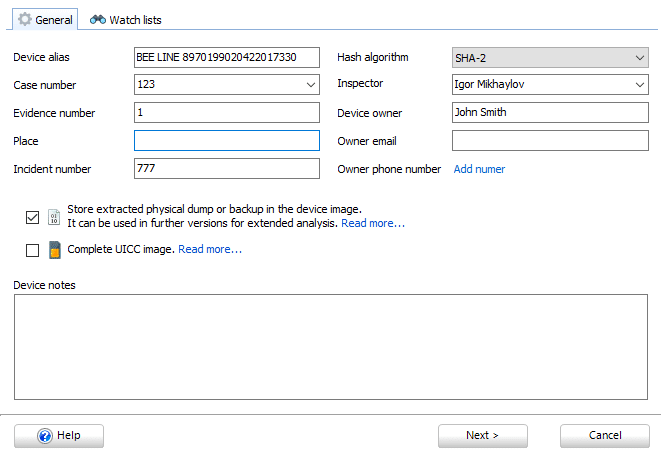Open Read more link for physical dump
The height and width of the screenshot is (454, 661).
(x=373, y=223)
